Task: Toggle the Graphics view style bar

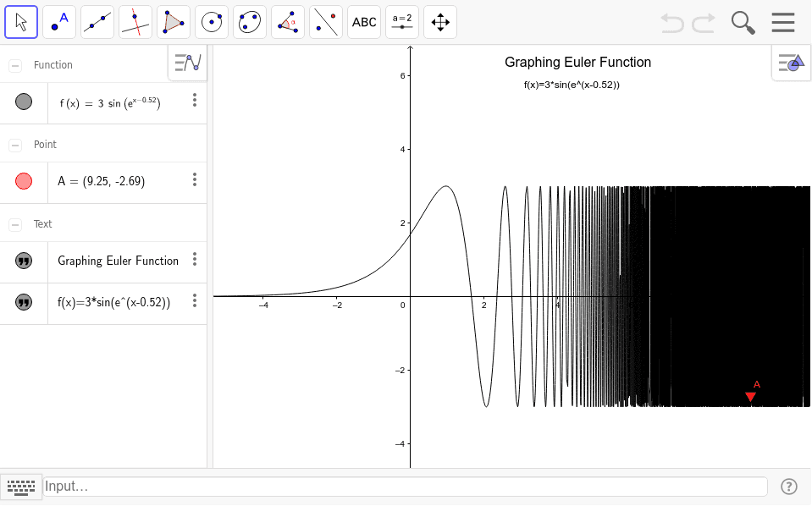Action: [x=792, y=63]
